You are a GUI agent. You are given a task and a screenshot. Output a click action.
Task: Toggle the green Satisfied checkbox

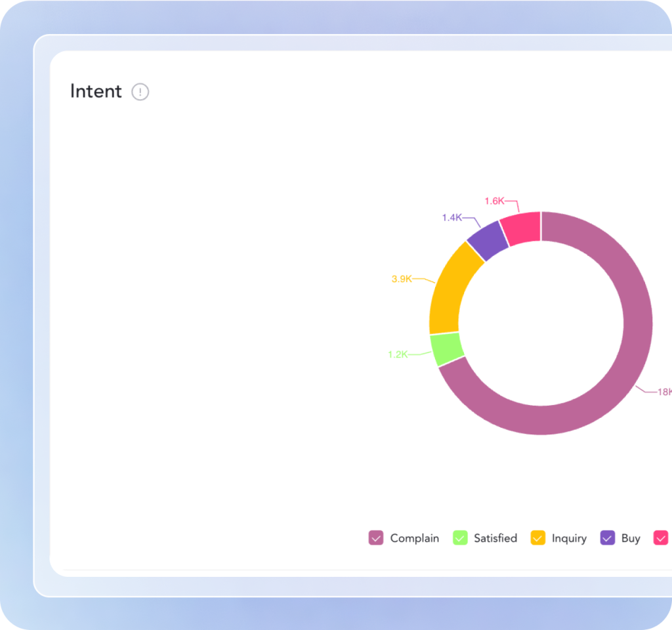(x=460, y=538)
